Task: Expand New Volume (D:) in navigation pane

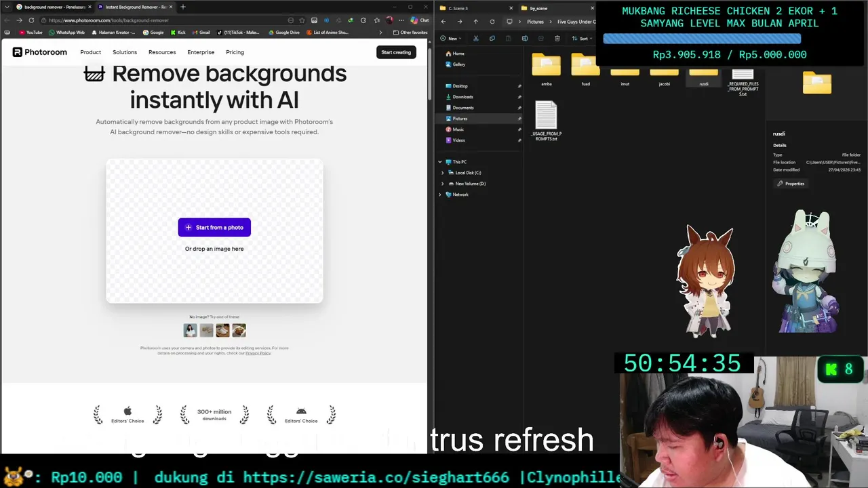Action: 443,184
